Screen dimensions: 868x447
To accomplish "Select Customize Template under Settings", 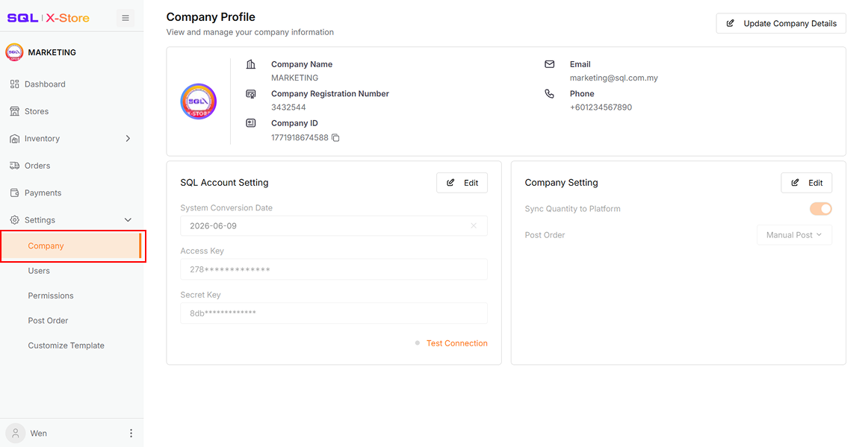I will tap(66, 346).
